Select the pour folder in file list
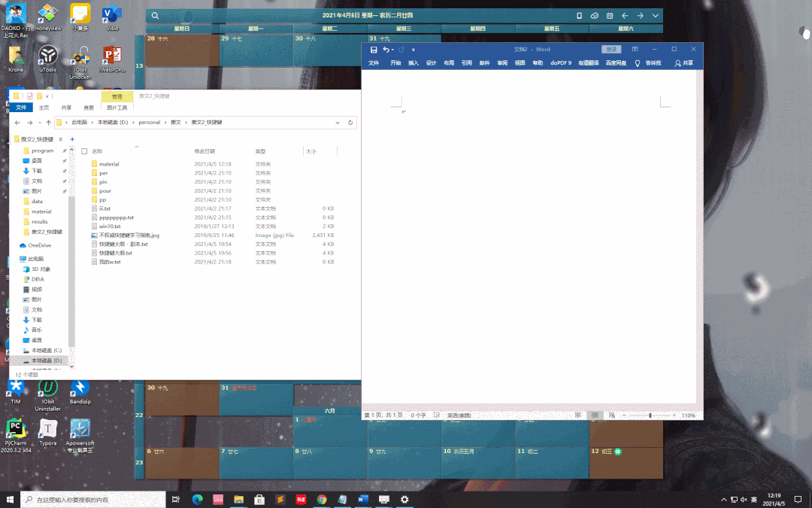This screenshot has width=812, height=508. click(x=105, y=190)
